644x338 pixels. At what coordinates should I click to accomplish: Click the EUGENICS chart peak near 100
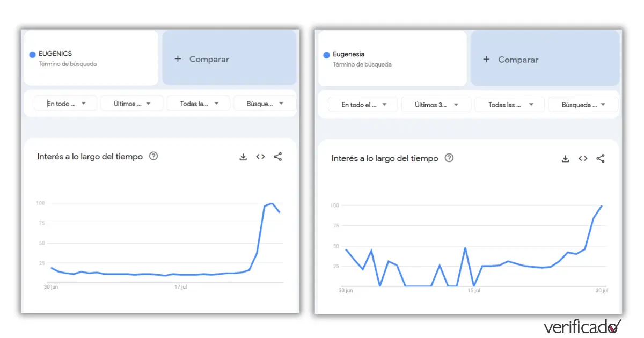point(273,204)
